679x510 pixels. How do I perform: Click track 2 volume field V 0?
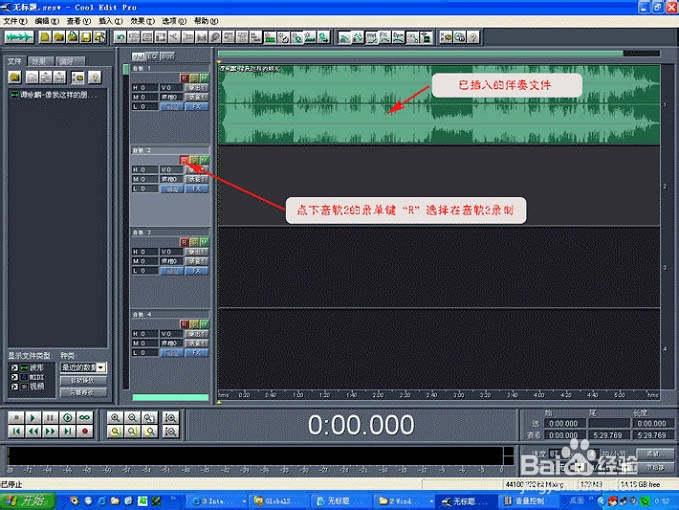171,169
